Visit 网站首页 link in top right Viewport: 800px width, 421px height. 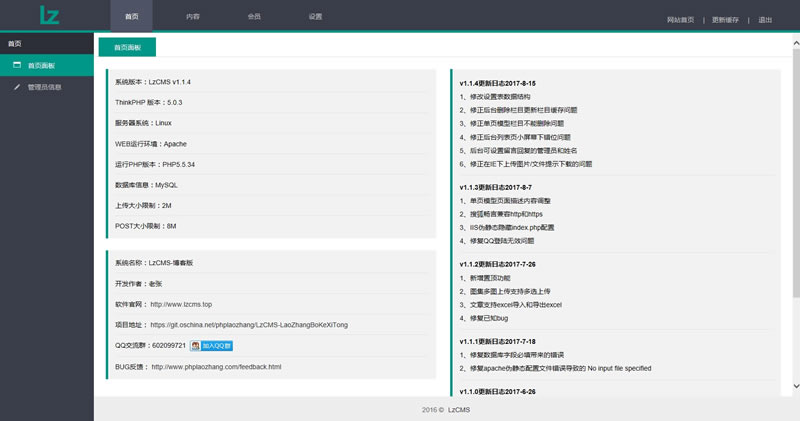tap(680, 19)
